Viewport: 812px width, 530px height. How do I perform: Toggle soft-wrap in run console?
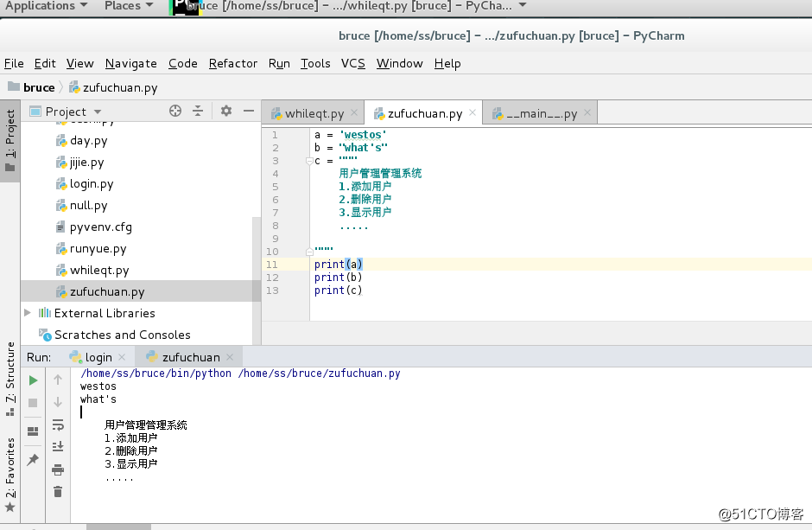pos(58,425)
